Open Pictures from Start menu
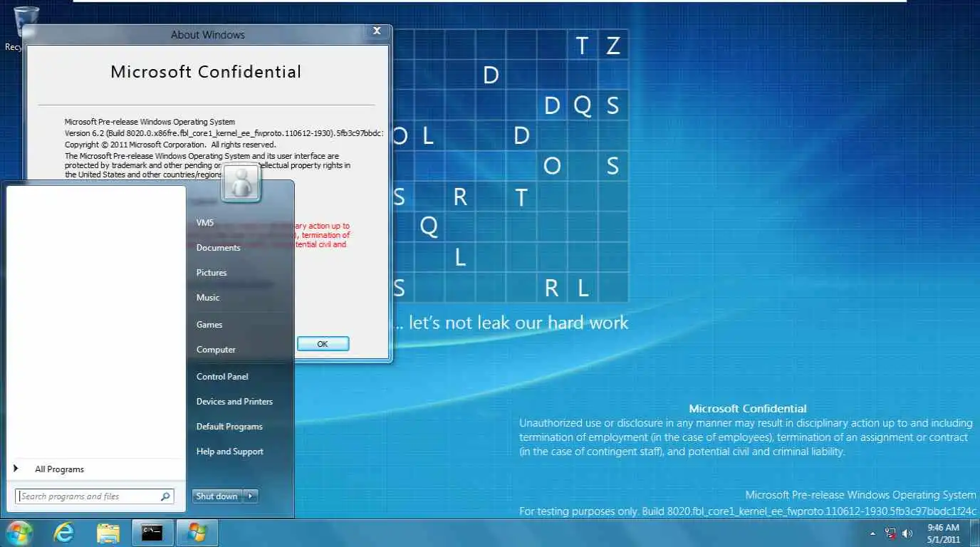 212,273
